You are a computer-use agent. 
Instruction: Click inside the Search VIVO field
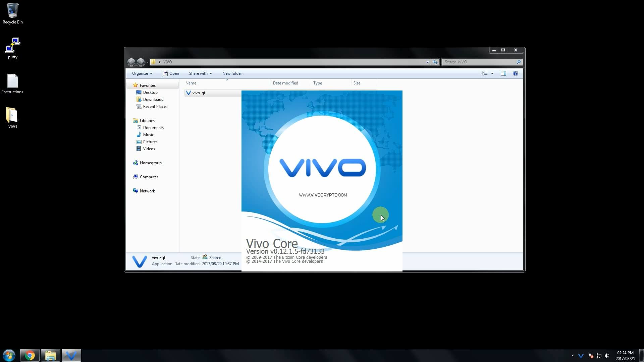click(476, 62)
